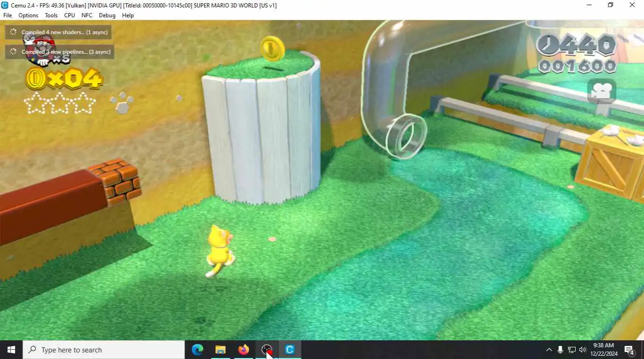The image size is (644, 359).
Task: Open Microsoft Edge from the taskbar
Action: [x=198, y=350]
